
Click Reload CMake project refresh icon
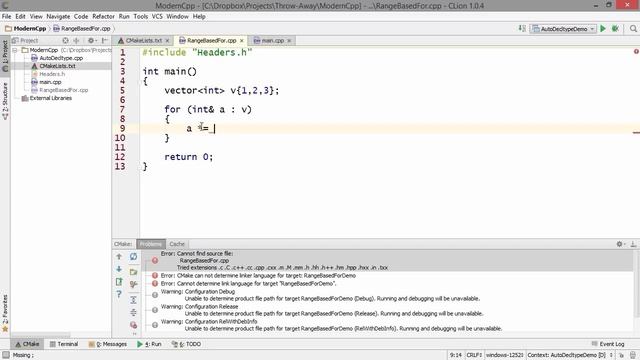pyautogui.click(x=133, y=256)
